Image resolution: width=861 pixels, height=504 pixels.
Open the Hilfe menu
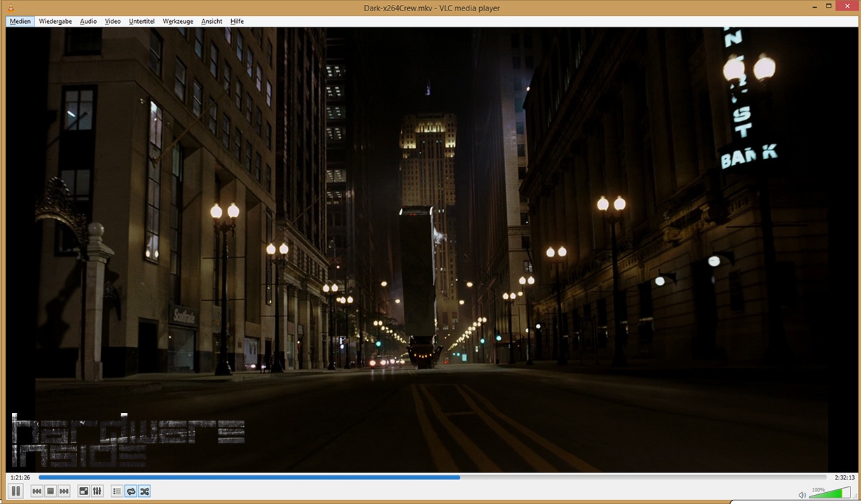pyautogui.click(x=237, y=21)
